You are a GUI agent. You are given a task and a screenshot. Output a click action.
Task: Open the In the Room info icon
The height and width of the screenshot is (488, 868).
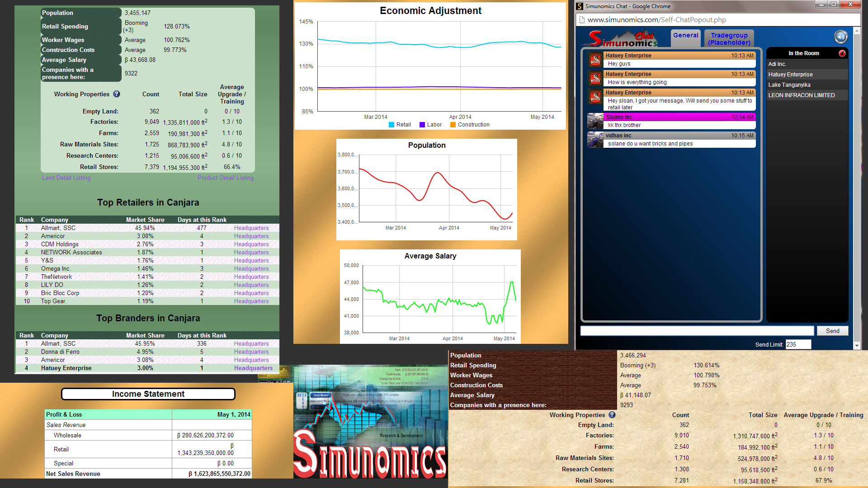[x=842, y=53]
